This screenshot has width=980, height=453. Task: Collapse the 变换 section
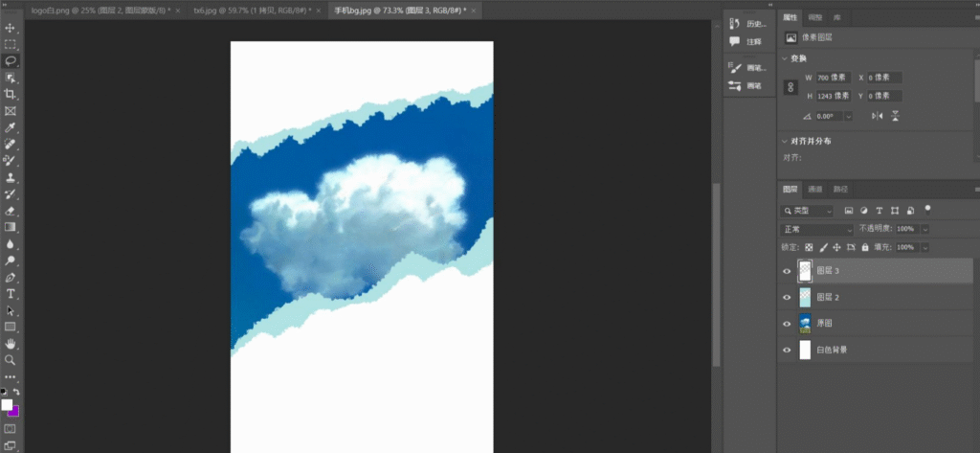[785, 58]
